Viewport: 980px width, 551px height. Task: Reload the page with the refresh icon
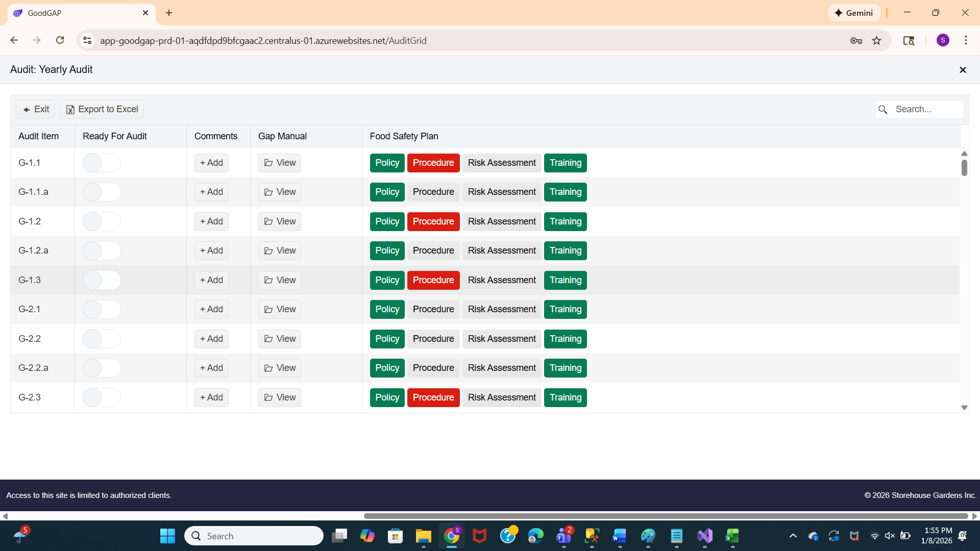[60, 40]
